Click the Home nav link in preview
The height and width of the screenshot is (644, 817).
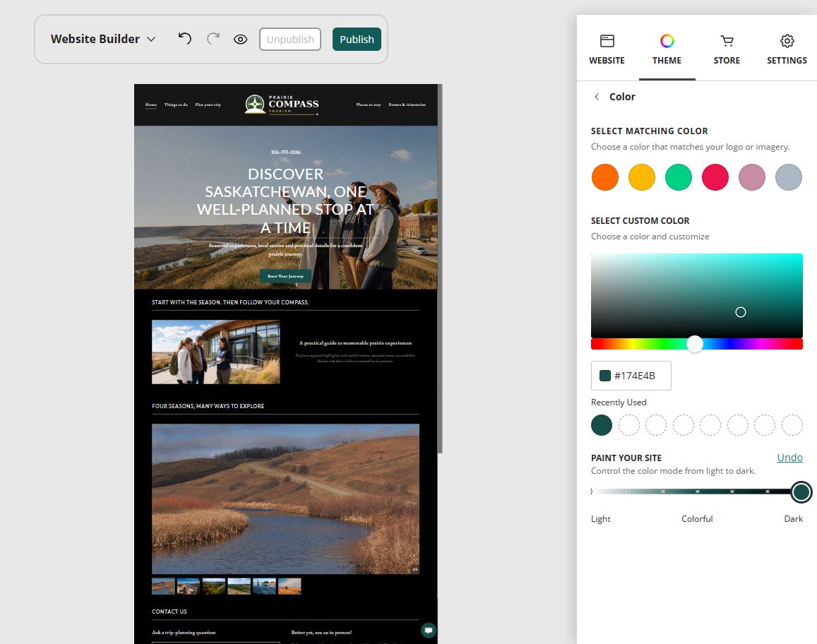(x=150, y=105)
